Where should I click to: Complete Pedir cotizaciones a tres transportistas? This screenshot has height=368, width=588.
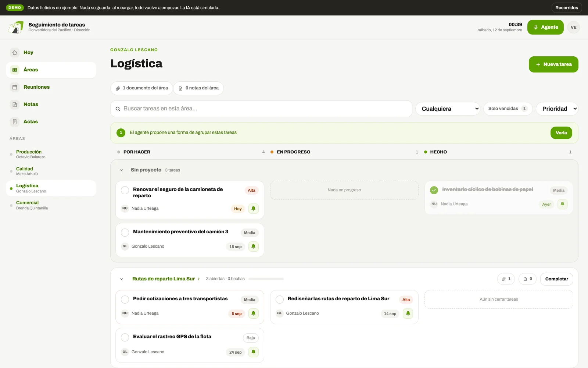point(125,300)
